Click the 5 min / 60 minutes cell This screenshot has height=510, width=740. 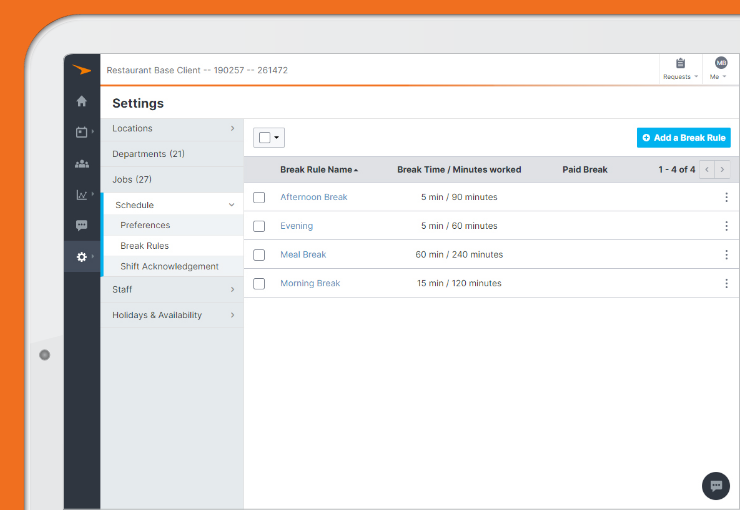point(459,226)
